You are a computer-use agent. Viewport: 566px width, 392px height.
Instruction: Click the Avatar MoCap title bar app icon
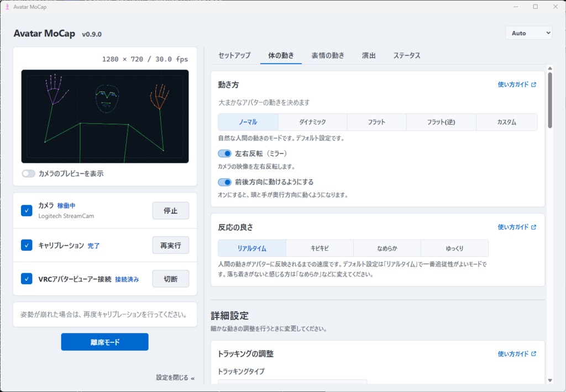(x=7, y=7)
